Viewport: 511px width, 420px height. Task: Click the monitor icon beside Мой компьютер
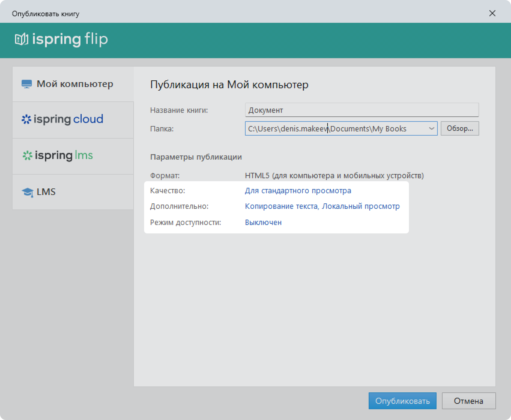tap(27, 84)
